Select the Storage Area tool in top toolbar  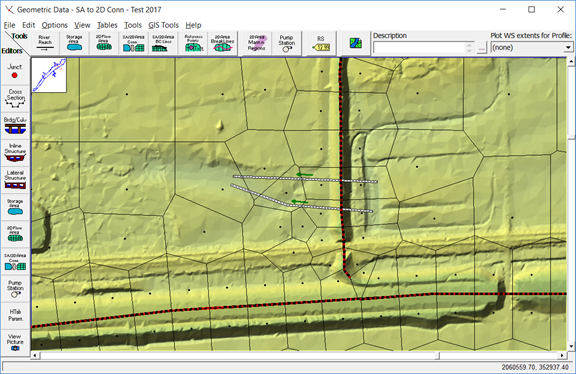(x=74, y=43)
